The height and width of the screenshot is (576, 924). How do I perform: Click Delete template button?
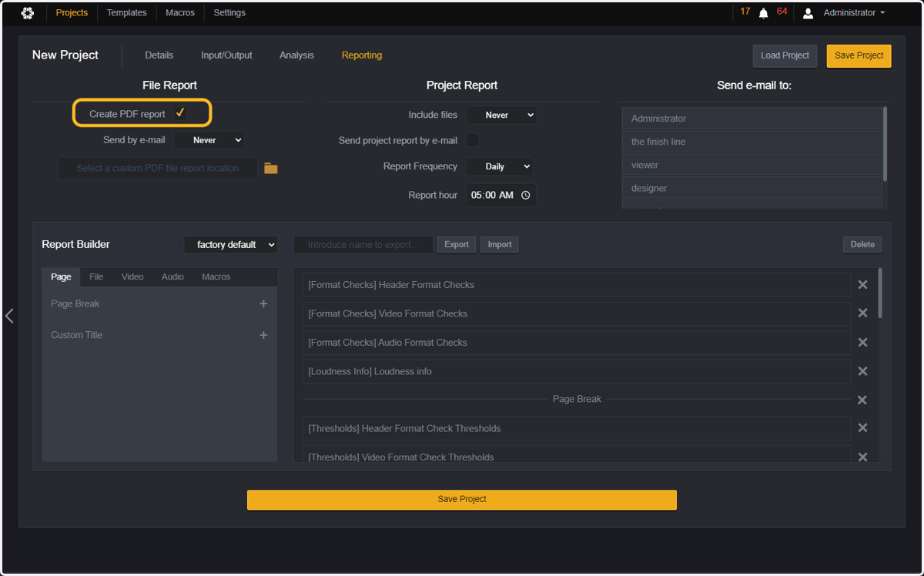(x=862, y=244)
